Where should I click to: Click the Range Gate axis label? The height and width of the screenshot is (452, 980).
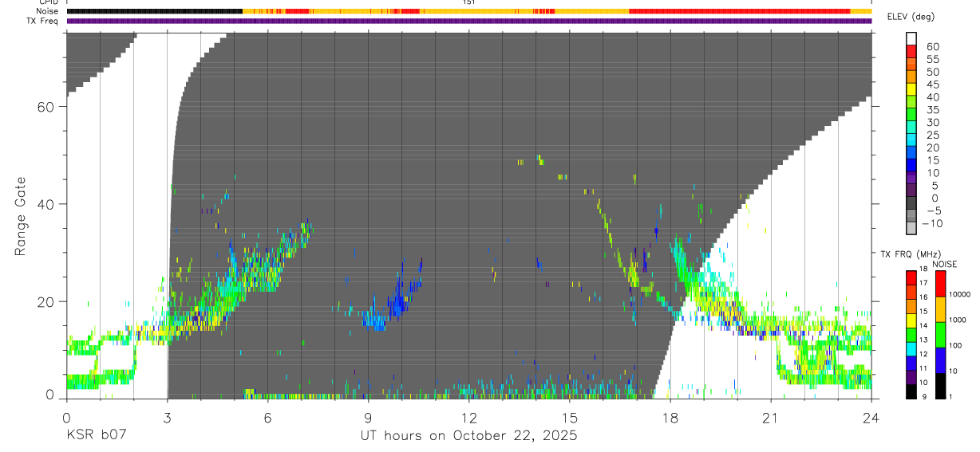pos(20,215)
